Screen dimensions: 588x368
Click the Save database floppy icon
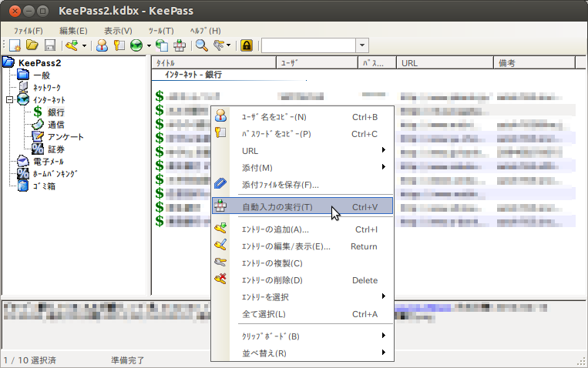click(50, 45)
